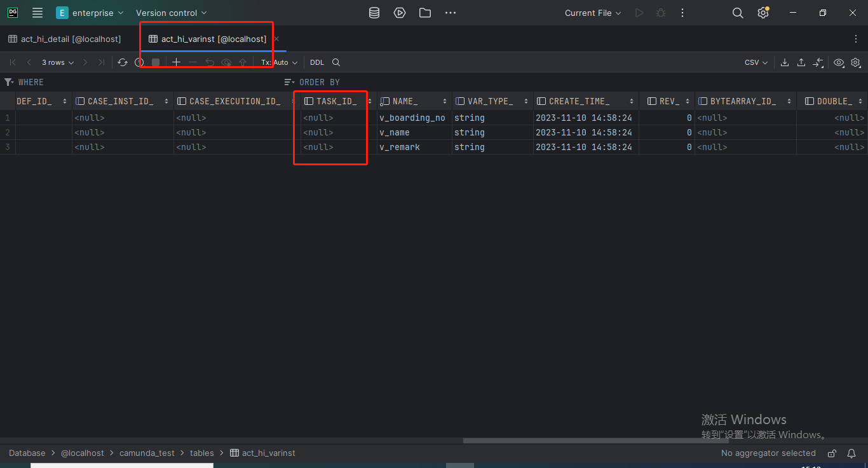Click the horizontal scrollbar thumb
Viewport: 868px width, 468px height.
pyautogui.click(x=595, y=440)
